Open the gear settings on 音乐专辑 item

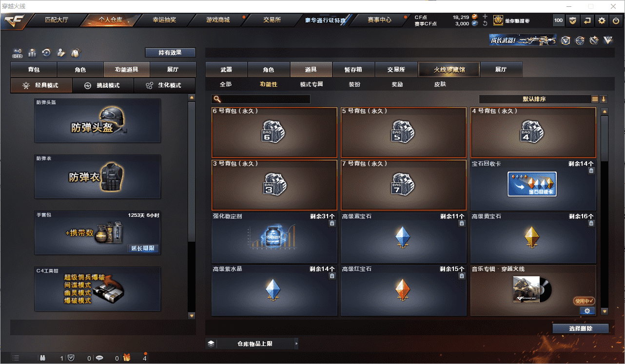(587, 311)
